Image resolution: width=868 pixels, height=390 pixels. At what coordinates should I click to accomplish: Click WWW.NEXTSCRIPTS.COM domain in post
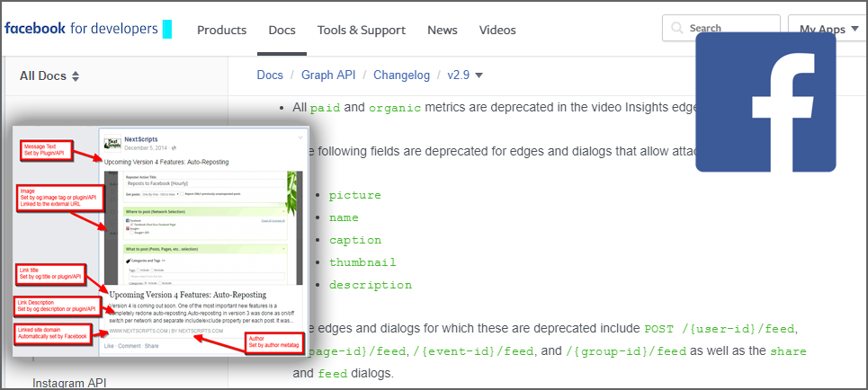point(139,331)
